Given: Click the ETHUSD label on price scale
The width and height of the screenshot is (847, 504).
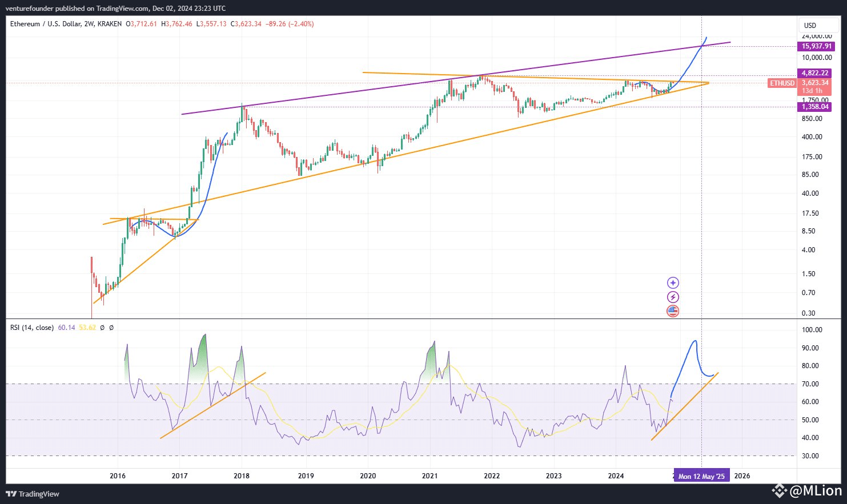Looking at the screenshot, I should (x=782, y=83).
